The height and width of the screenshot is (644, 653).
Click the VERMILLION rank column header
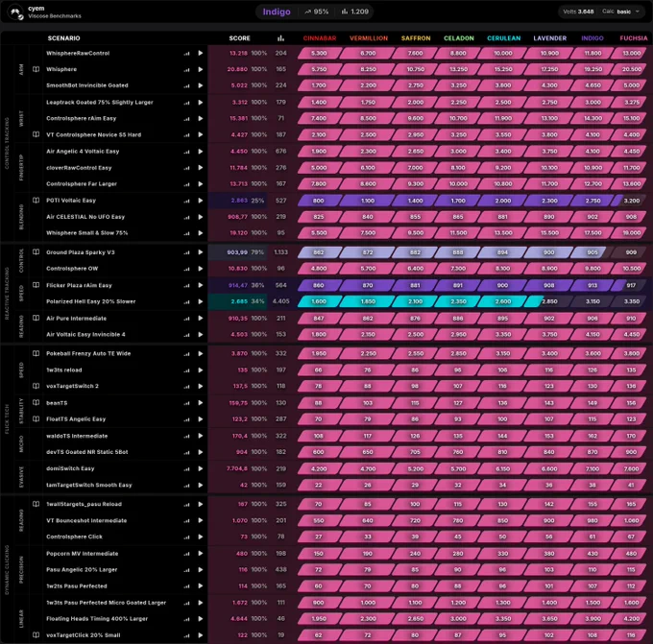(x=369, y=38)
